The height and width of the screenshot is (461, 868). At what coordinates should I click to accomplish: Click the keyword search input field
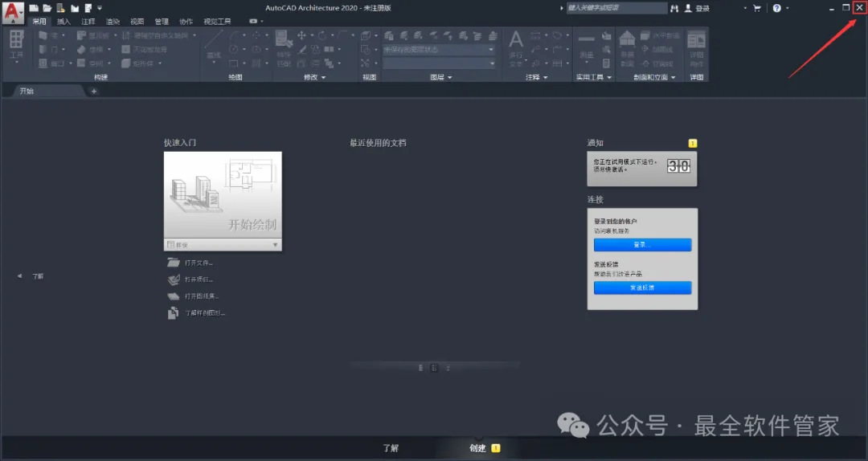tap(616, 8)
